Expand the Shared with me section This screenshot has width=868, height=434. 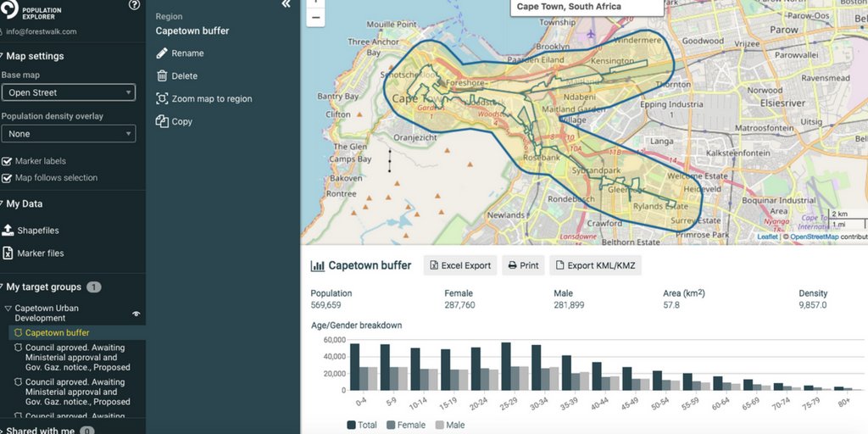click(x=2, y=431)
